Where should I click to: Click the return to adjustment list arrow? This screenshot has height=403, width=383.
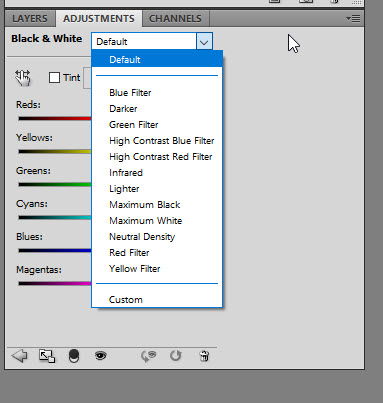[x=19, y=356]
